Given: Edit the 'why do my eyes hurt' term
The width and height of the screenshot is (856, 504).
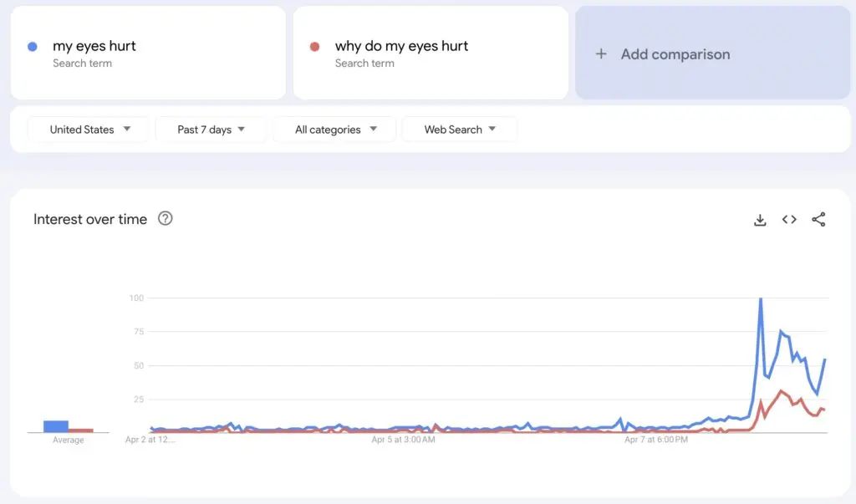Looking at the screenshot, I should (x=401, y=47).
